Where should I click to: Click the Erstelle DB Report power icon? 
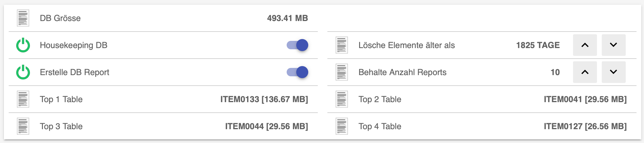pyautogui.click(x=23, y=72)
